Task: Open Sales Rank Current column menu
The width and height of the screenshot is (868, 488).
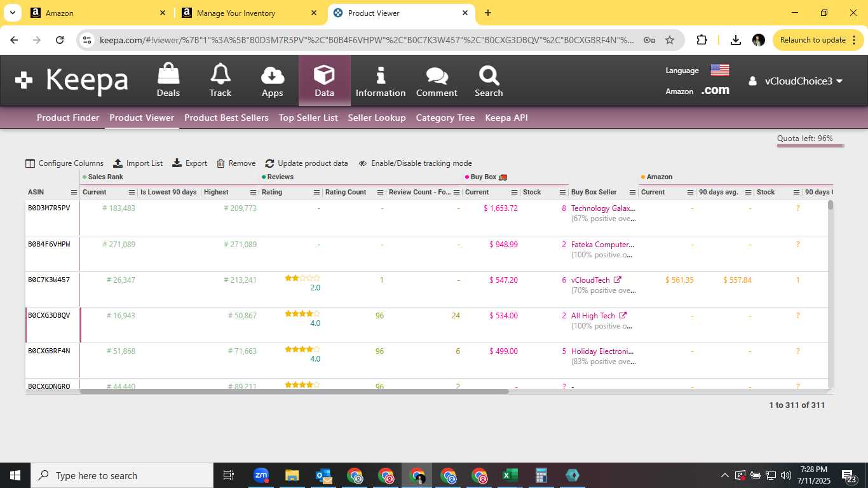Action: [x=132, y=192]
